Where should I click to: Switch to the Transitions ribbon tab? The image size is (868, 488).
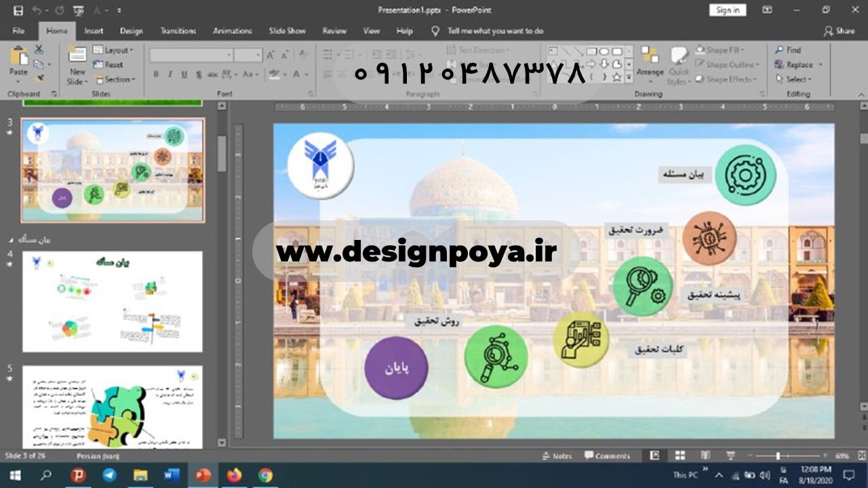pos(178,30)
